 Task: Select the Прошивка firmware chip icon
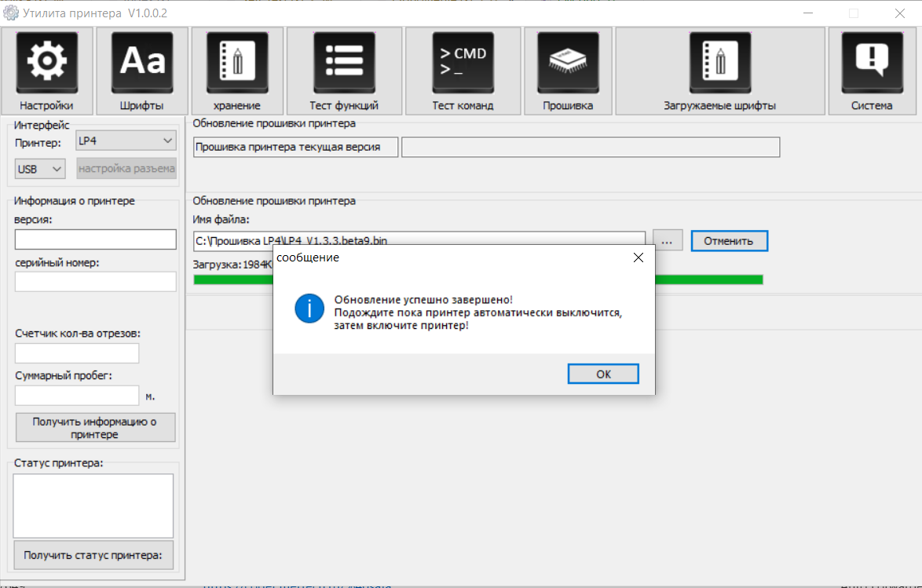[x=567, y=63]
